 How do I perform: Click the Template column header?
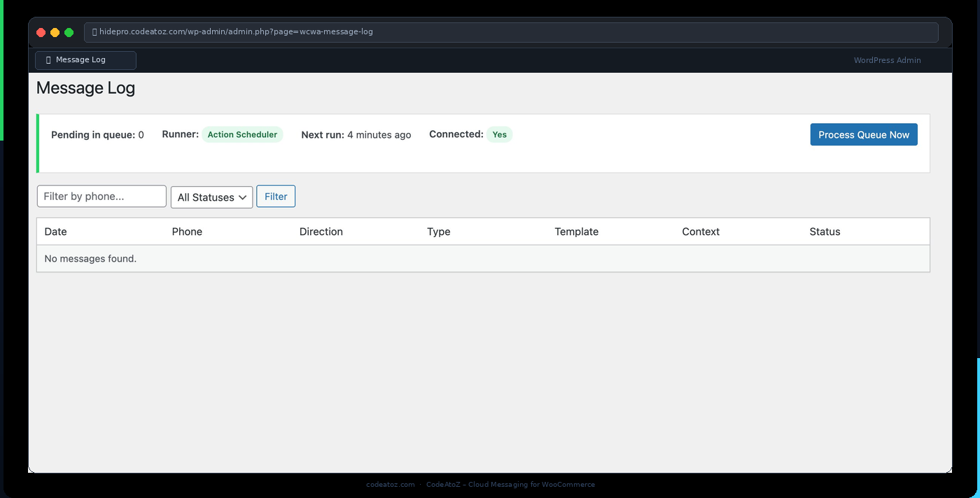click(x=576, y=232)
